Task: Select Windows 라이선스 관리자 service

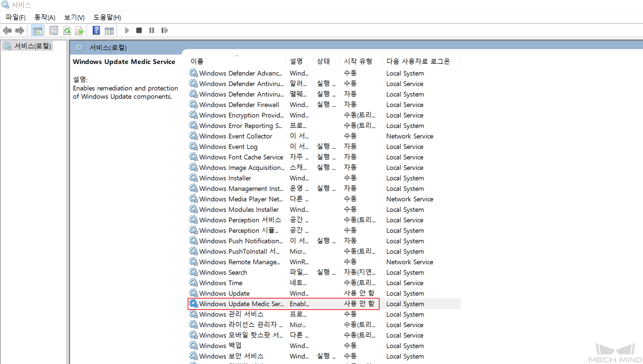Action: click(x=324, y=325)
